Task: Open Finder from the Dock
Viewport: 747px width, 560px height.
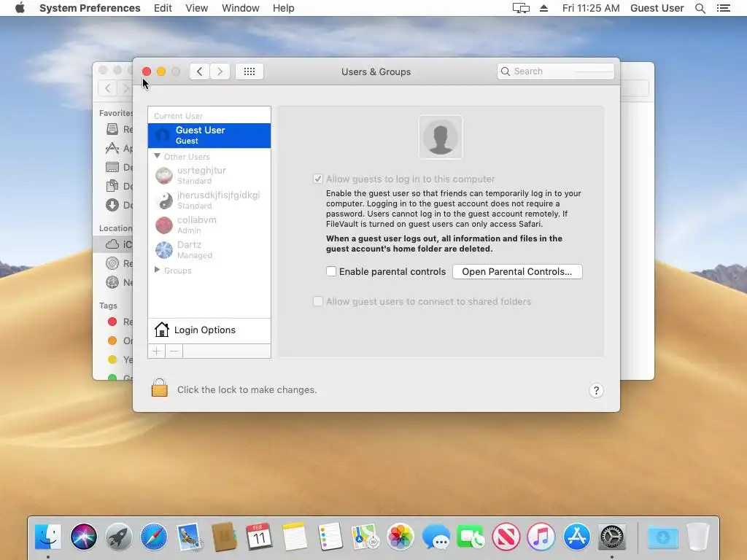Action: (x=48, y=537)
